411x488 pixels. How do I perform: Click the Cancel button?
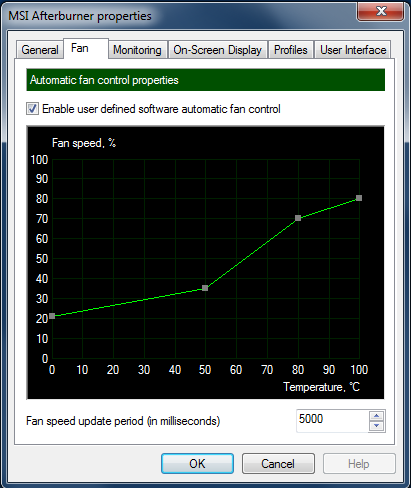point(278,463)
